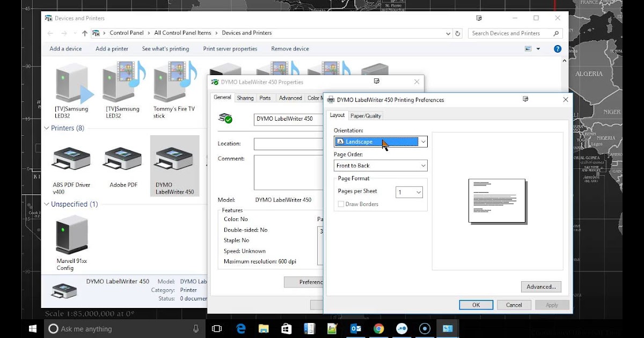The width and height of the screenshot is (644, 338).
Task: Collapse the Unspecified (1) group
Action: pyautogui.click(x=46, y=204)
